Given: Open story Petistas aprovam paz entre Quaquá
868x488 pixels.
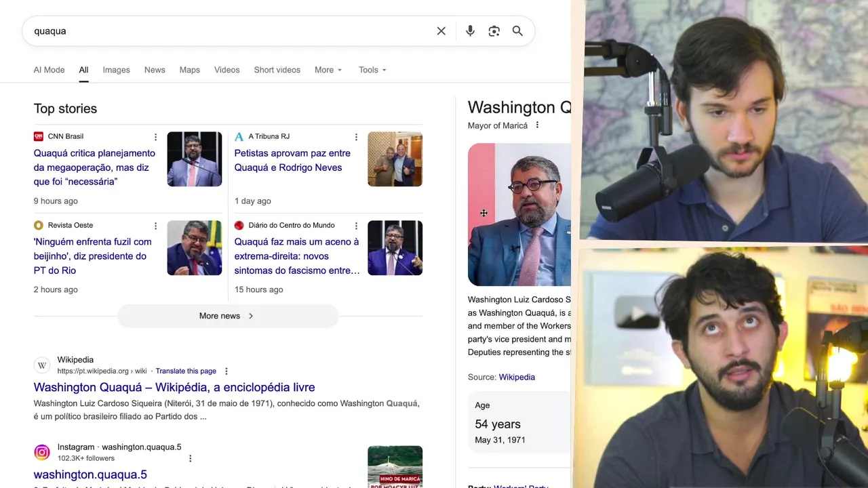Looking at the screenshot, I should [x=292, y=161].
